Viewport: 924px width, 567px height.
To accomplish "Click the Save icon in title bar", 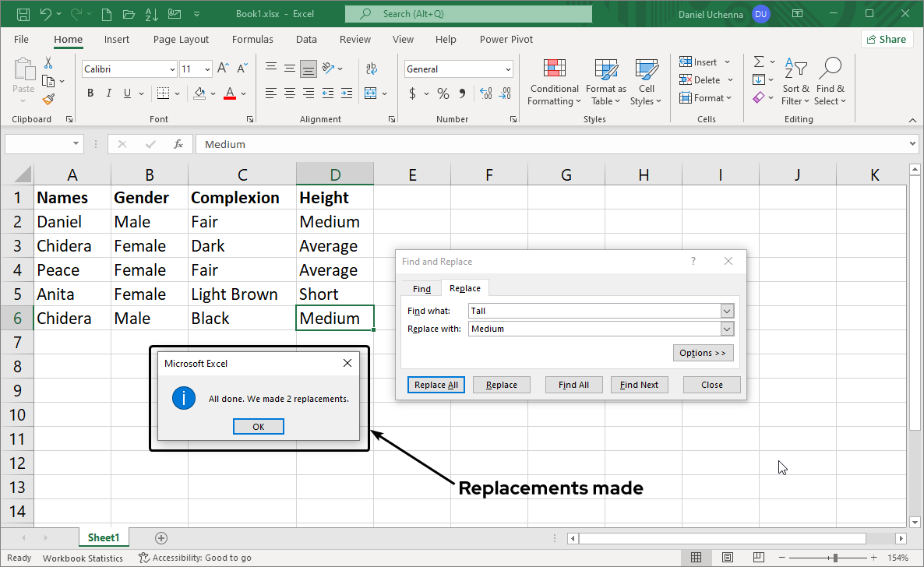I will [x=23, y=14].
